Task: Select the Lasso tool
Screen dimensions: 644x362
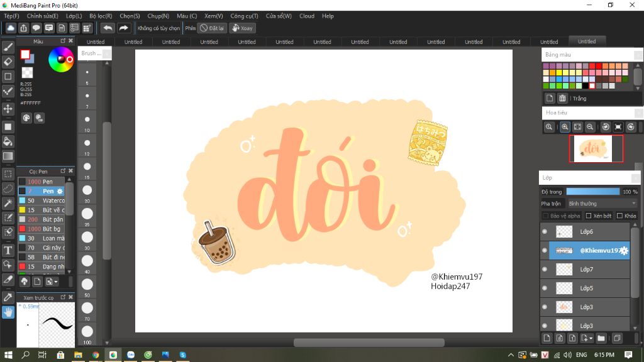Action: coord(8,189)
